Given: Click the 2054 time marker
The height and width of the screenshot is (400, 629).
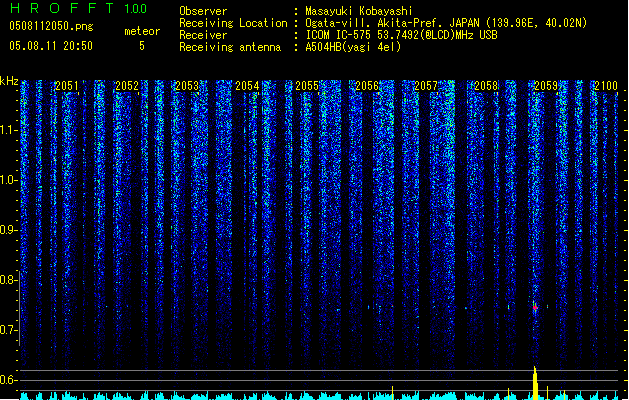Looking at the screenshot, I should pos(247,85).
